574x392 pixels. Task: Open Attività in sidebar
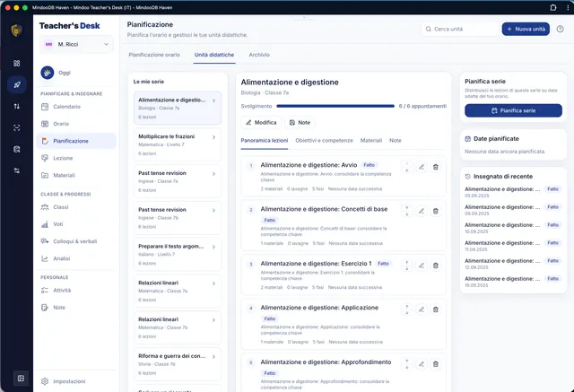(x=75, y=291)
